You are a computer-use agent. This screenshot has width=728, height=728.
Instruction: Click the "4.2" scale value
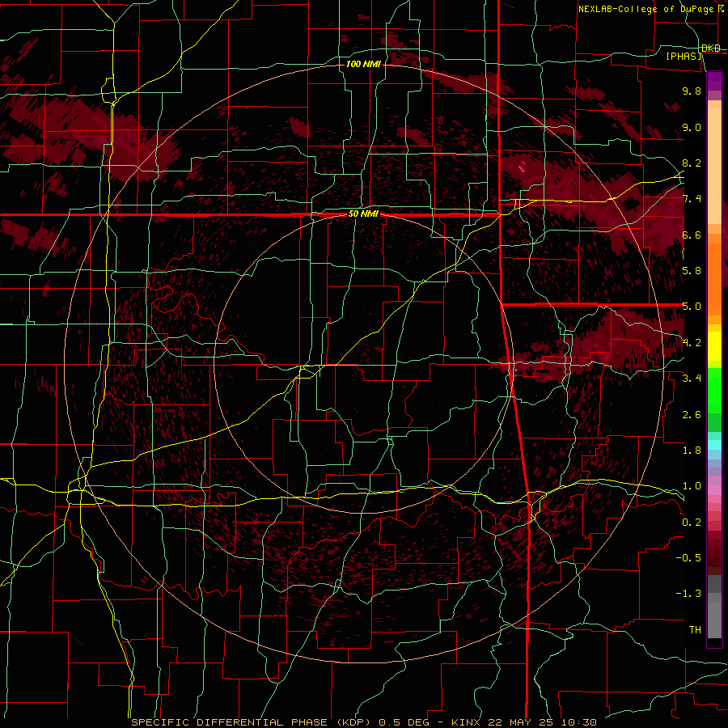(692, 343)
